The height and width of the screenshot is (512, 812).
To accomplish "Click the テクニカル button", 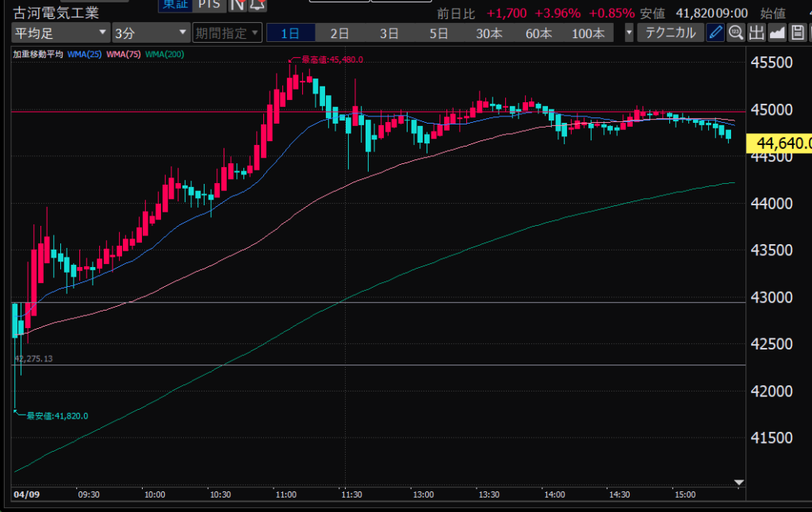I will pyautogui.click(x=671, y=32).
